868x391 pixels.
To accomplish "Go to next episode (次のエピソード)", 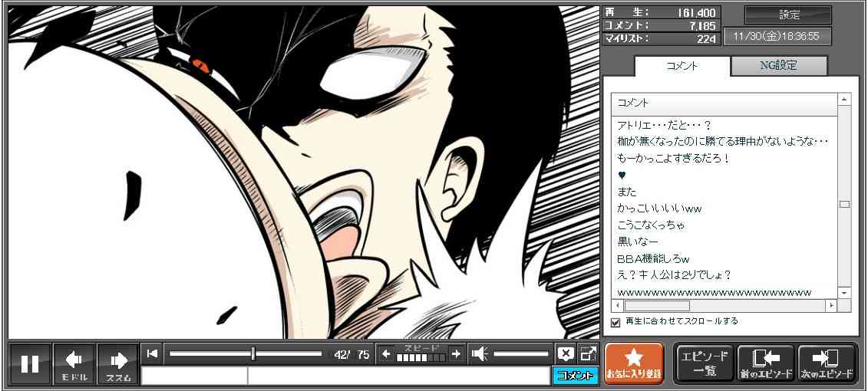I will [x=827, y=363].
